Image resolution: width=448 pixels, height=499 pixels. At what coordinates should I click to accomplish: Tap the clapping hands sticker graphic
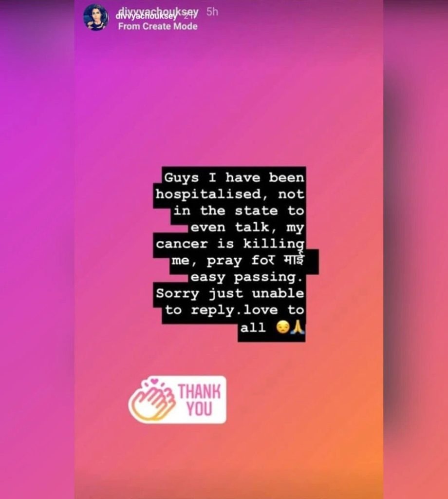pos(152,400)
